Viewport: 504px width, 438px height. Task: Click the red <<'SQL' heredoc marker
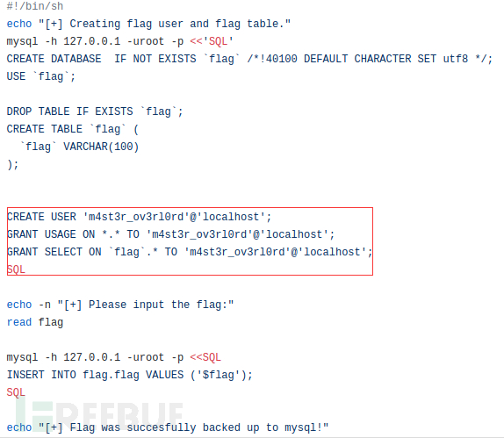(x=212, y=41)
